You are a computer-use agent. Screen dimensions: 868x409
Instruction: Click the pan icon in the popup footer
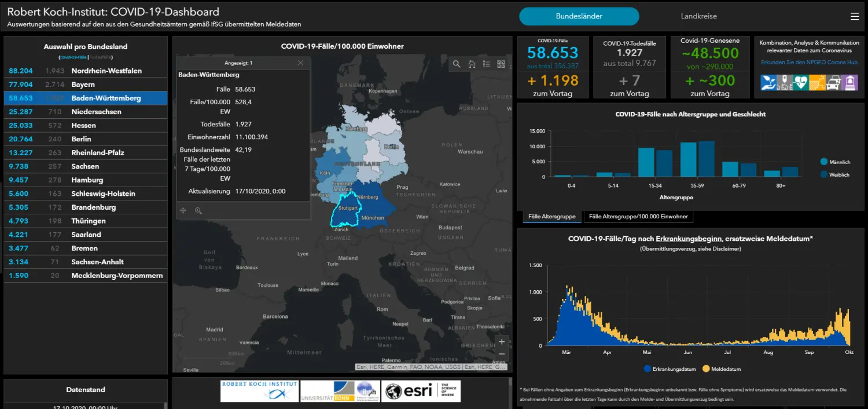183,211
